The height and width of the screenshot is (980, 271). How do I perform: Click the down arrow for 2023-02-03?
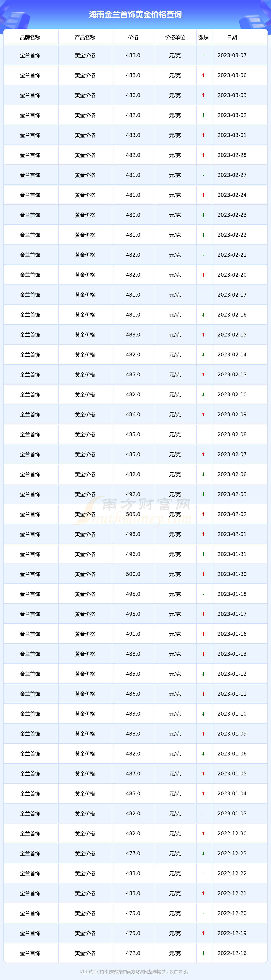(203, 495)
